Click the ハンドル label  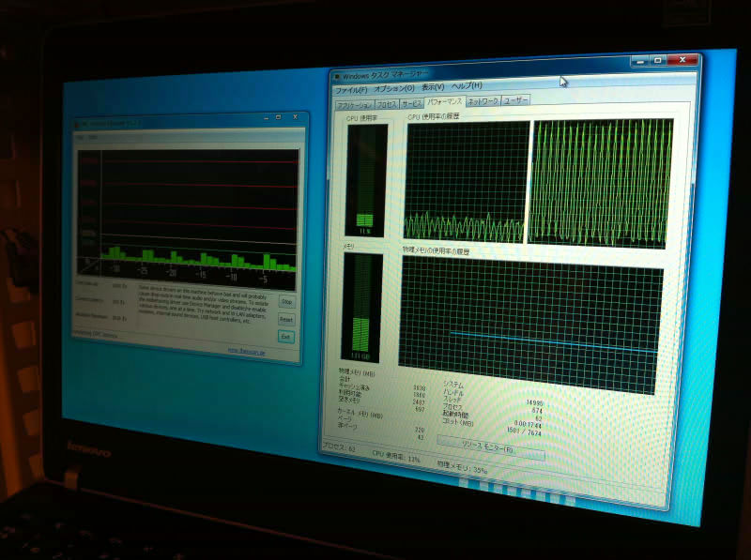[453, 392]
